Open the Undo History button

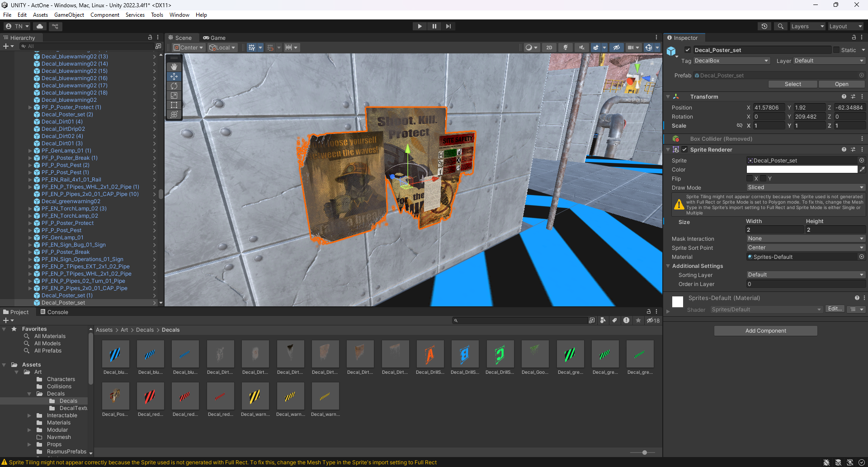point(764,26)
